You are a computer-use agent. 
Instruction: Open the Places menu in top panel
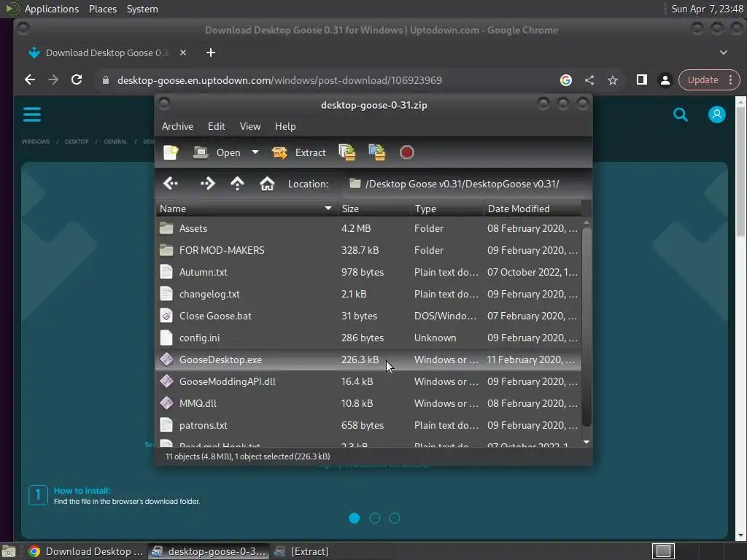103,9
